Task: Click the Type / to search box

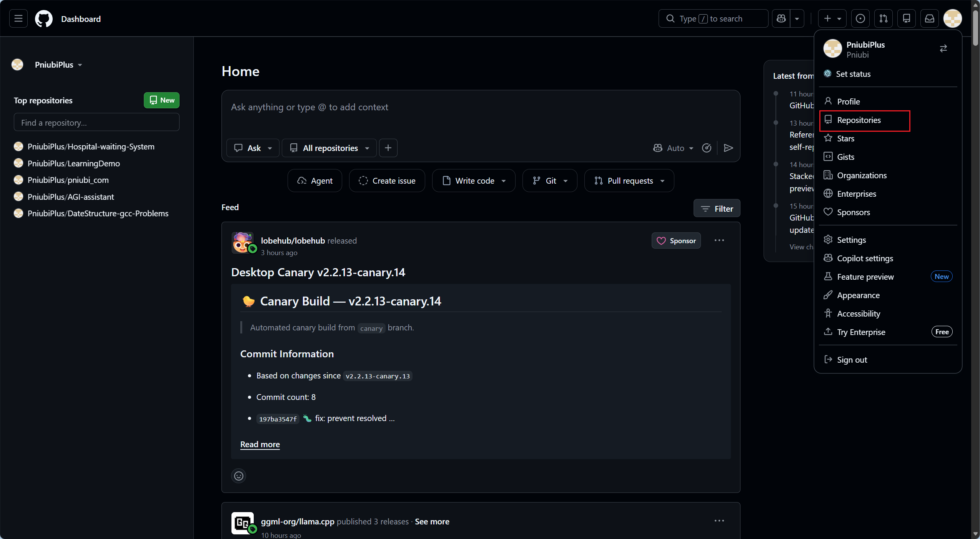Action: point(713,18)
